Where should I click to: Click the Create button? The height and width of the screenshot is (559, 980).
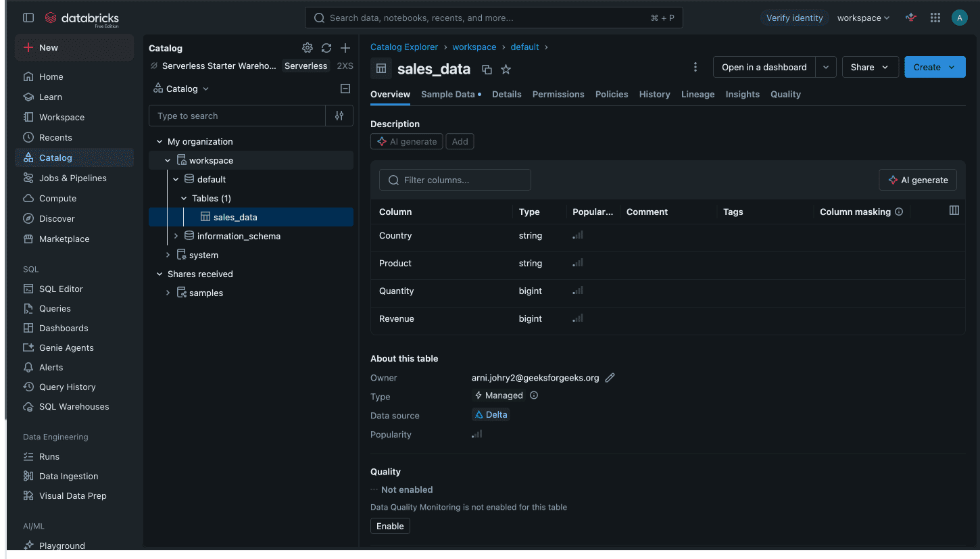pyautogui.click(x=935, y=67)
